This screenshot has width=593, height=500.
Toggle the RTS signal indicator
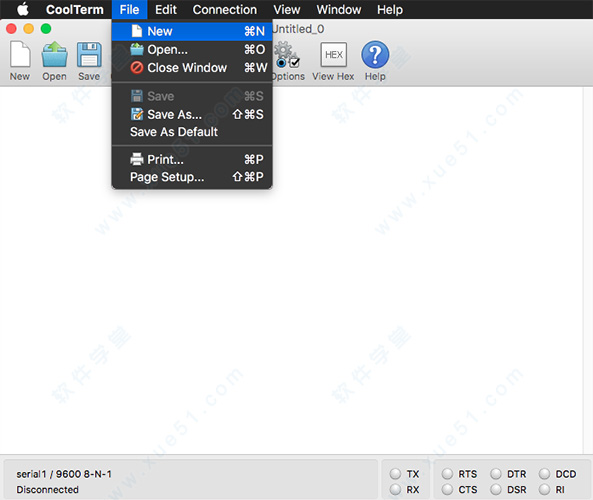coord(447,474)
